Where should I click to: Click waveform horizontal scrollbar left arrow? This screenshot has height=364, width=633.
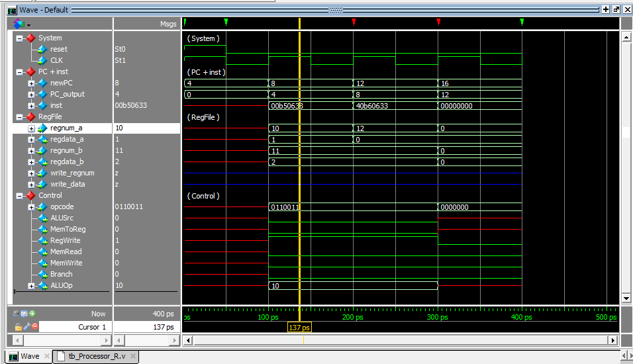click(188, 341)
